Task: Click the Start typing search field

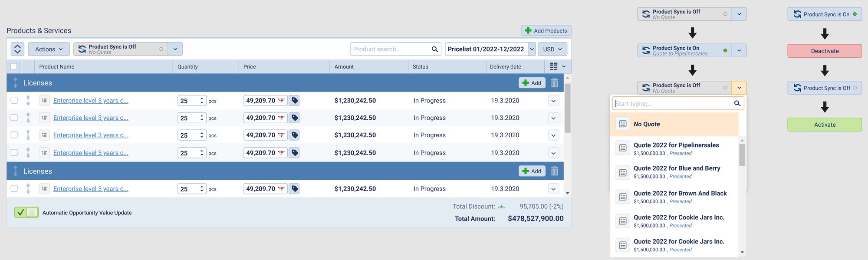Action: [x=678, y=103]
